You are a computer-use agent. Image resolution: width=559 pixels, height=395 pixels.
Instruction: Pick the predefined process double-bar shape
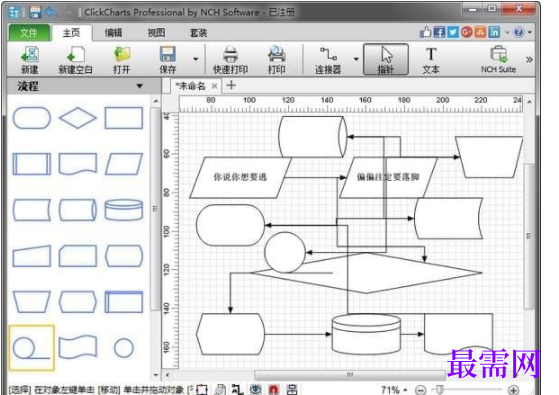click(x=32, y=164)
